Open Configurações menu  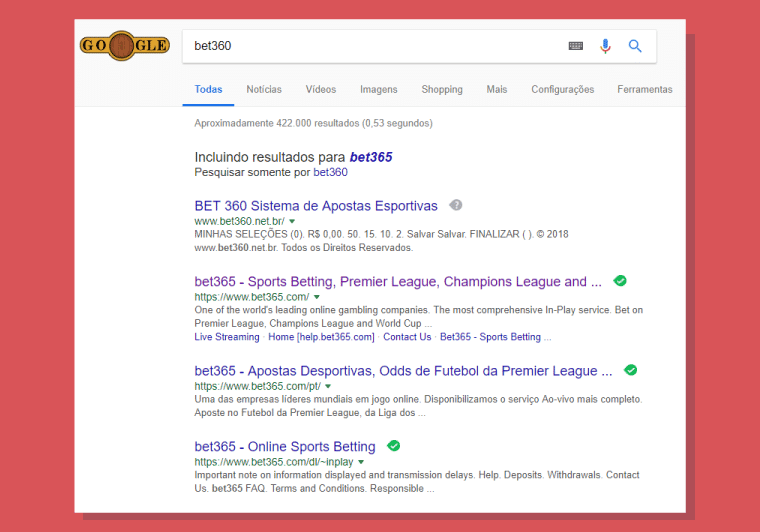point(563,90)
